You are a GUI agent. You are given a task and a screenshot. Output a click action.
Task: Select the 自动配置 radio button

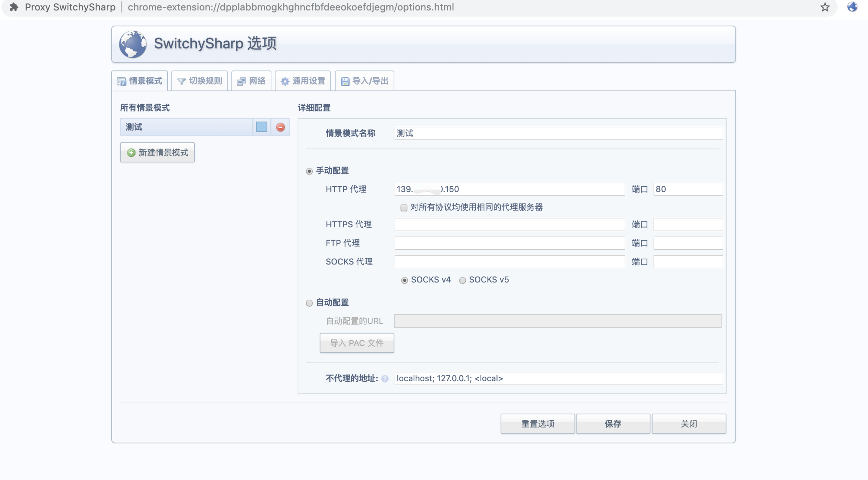(x=309, y=303)
